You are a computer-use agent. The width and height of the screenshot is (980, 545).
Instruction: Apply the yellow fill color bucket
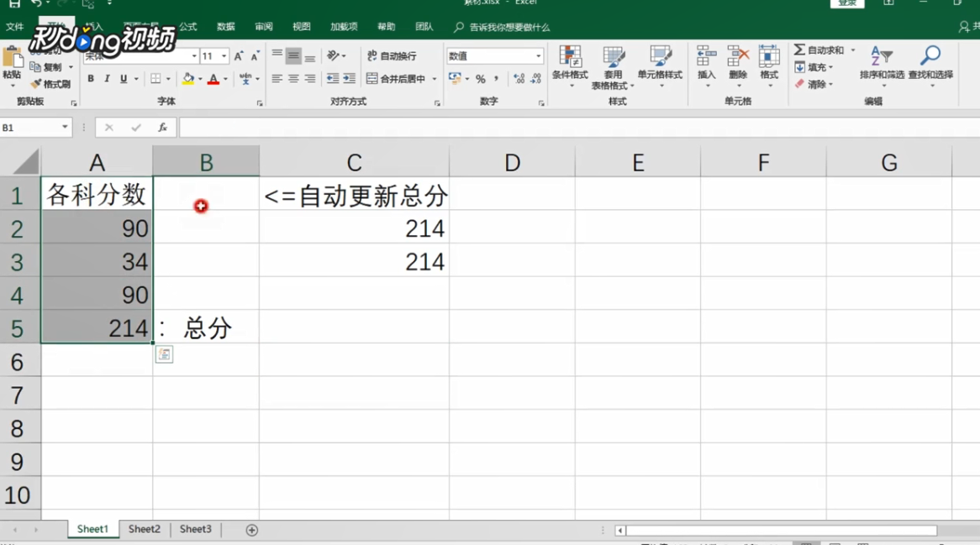[188, 79]
